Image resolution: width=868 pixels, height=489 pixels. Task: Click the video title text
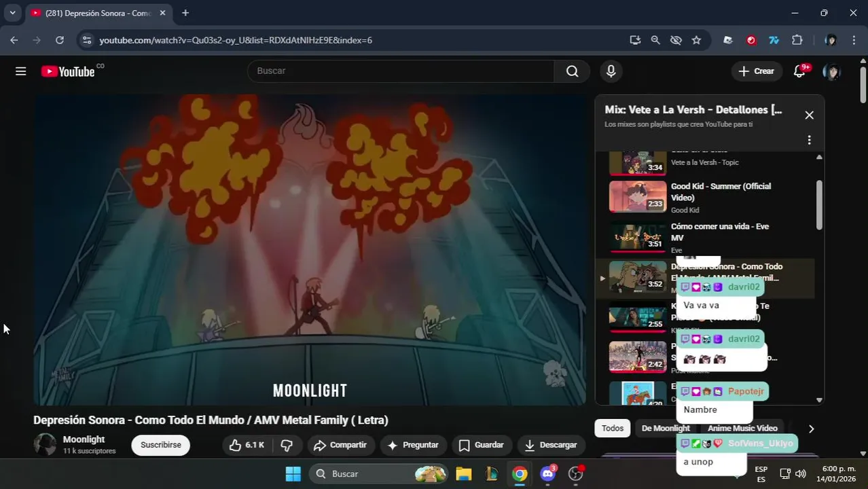[x=211, y=420]
